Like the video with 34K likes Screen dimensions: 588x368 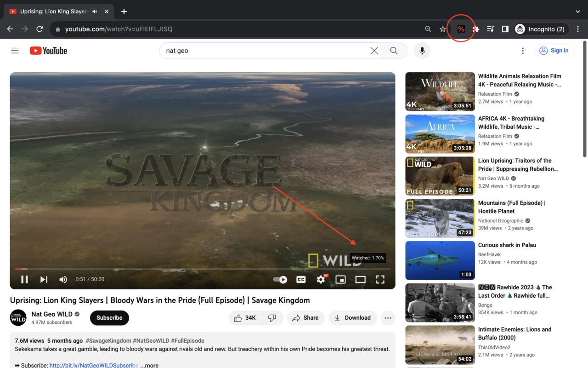point(245,318)
